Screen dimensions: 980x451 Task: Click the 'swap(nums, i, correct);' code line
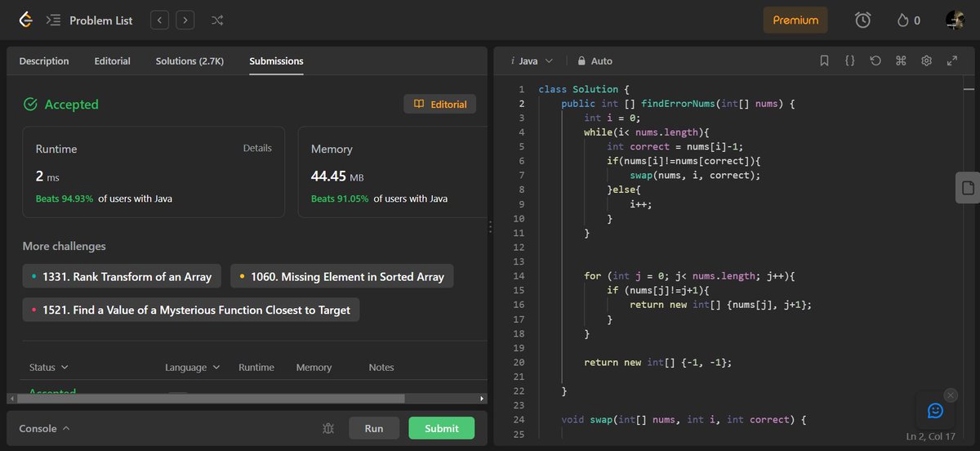point(695,176)
